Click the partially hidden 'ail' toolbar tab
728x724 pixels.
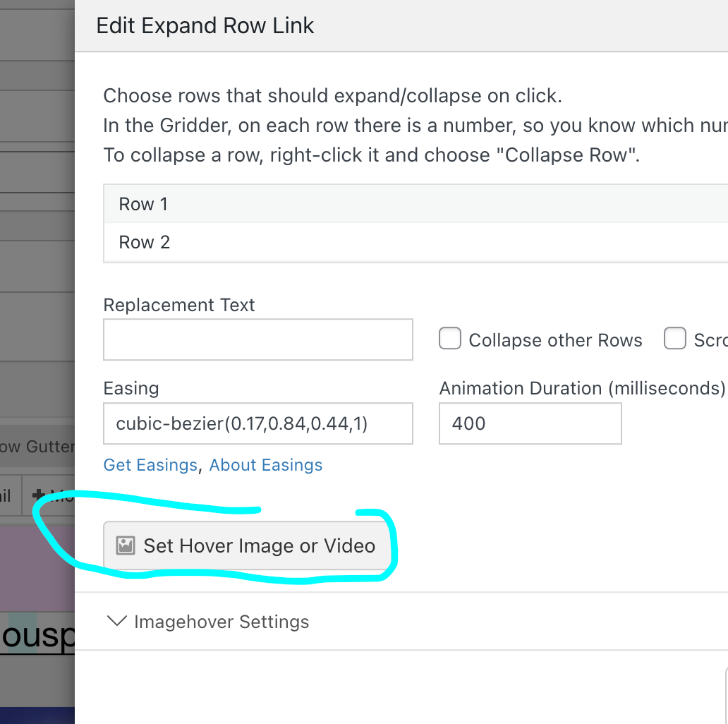pyautogui.click(x=7, y=495)
